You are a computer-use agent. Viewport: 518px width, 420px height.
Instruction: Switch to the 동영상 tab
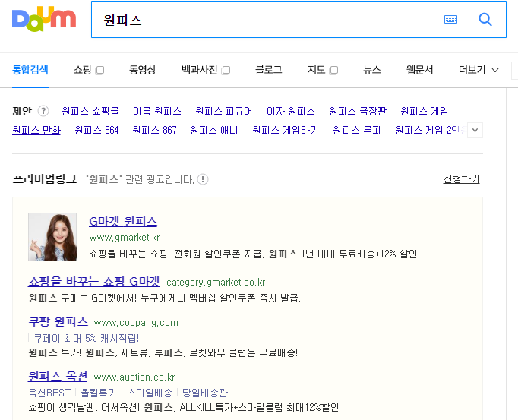[142, 70]
